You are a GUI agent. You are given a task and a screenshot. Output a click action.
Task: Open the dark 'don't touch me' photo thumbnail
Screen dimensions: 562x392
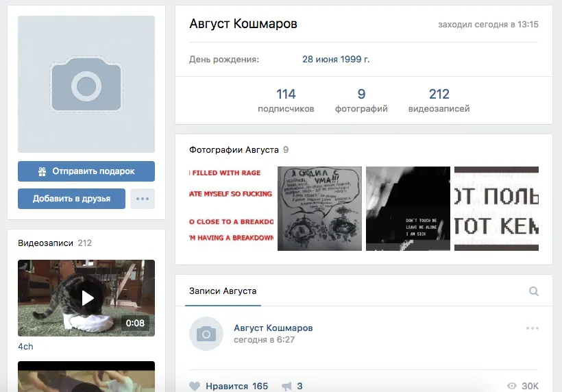408,208
